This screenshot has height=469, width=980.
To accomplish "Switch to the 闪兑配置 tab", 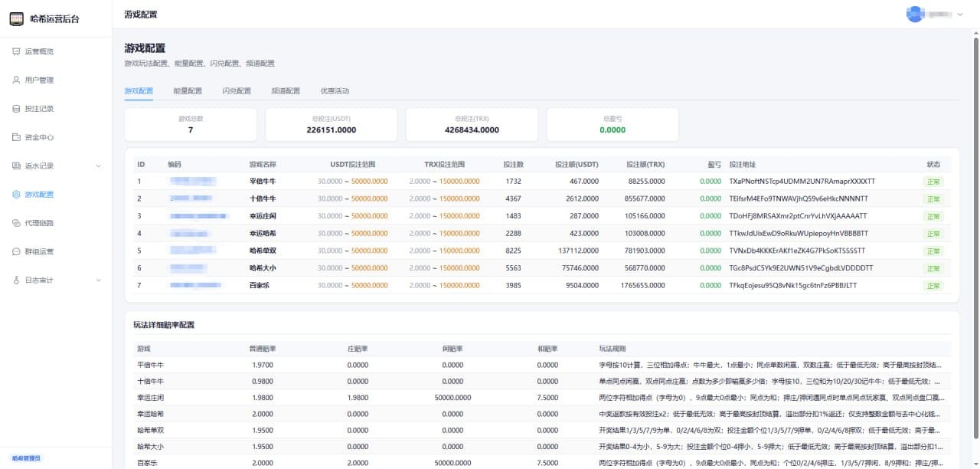I will click(x=237, y=91).
